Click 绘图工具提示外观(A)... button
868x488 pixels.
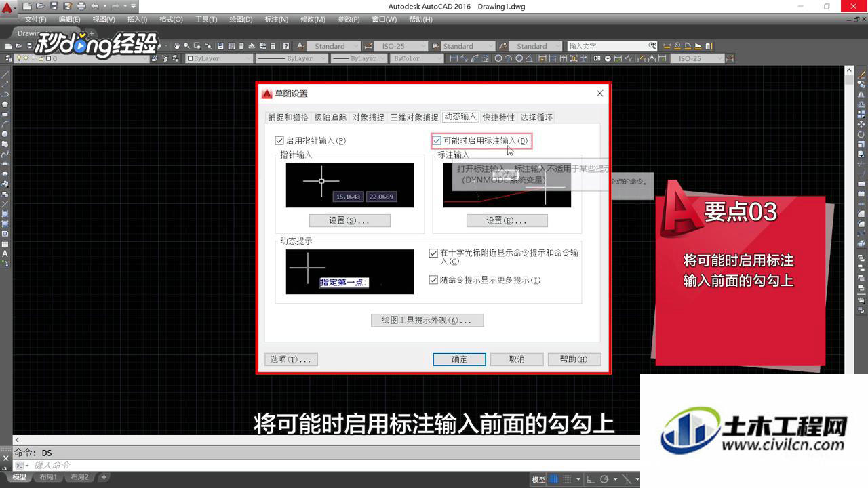pyautogui.click(x=427, y=320)
